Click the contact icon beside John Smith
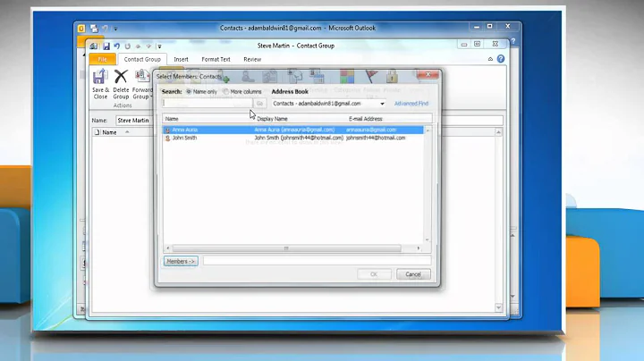This screenshot has height=361, width=644. 167,139
